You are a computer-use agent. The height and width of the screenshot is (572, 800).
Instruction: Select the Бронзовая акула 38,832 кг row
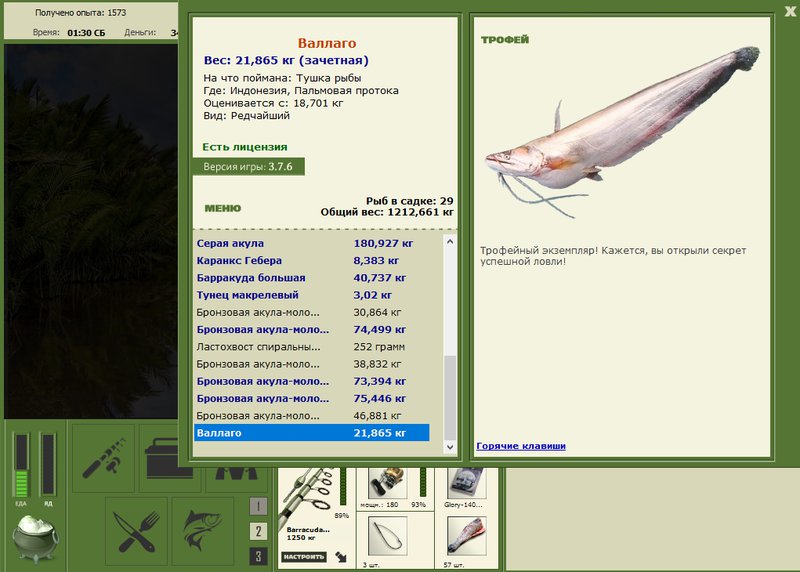click(312, 364)
